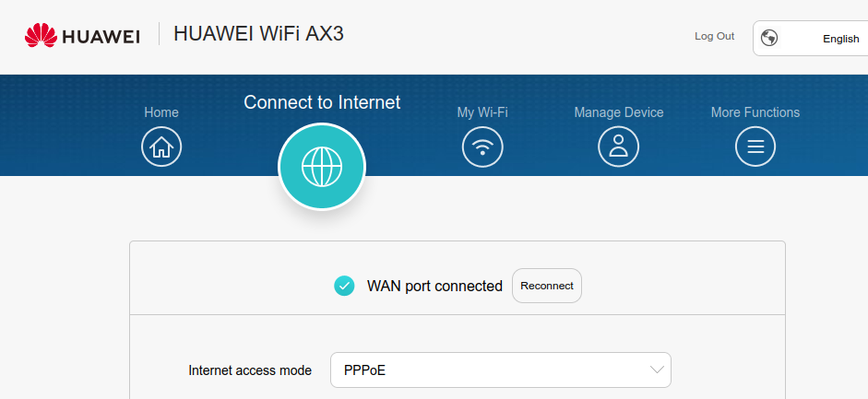Go to the My Wi-Fi tab label
The width and height of the screenshot is (868, 399).
(482, 112)
